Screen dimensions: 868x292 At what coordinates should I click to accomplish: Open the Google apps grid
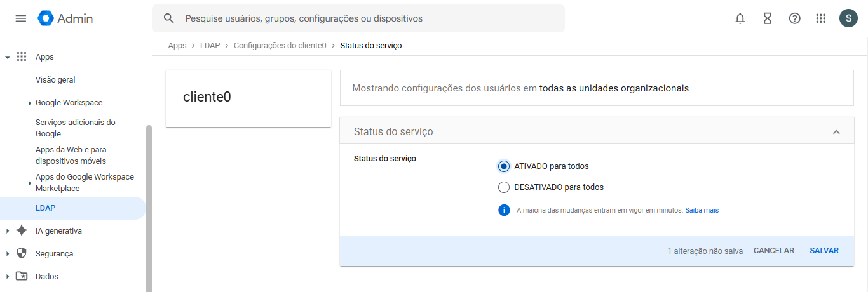821,18
